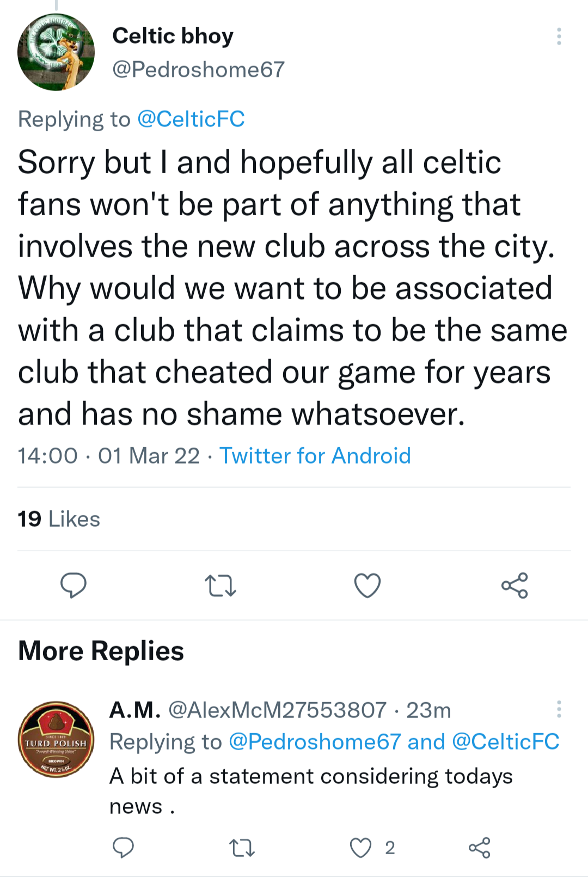Like the main Celtic bhoy tweet
Screen dimensions: 588x877
[367, 586]
